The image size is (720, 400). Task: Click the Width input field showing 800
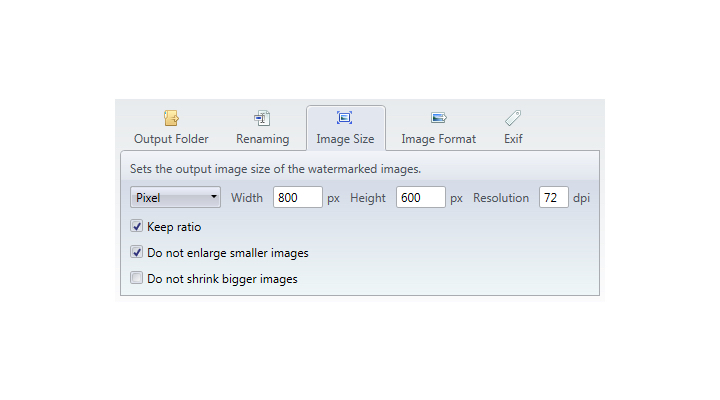click(298, 197)
